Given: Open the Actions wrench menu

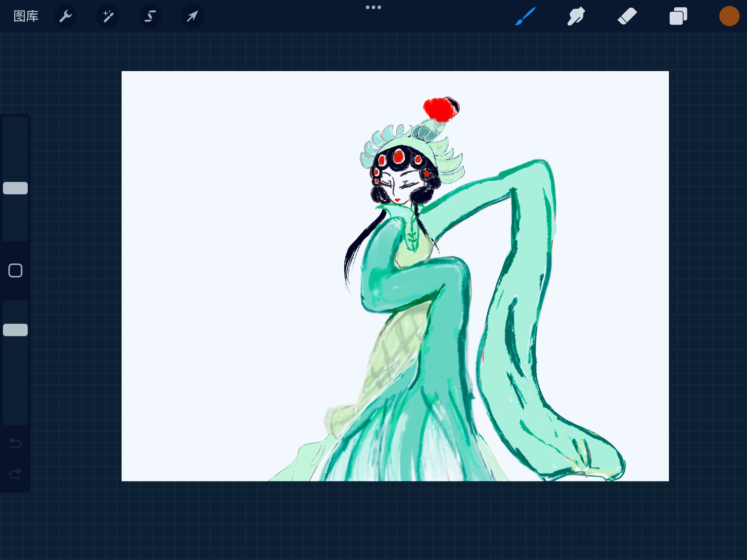Looking at the screenshot, I should [66, 16].
